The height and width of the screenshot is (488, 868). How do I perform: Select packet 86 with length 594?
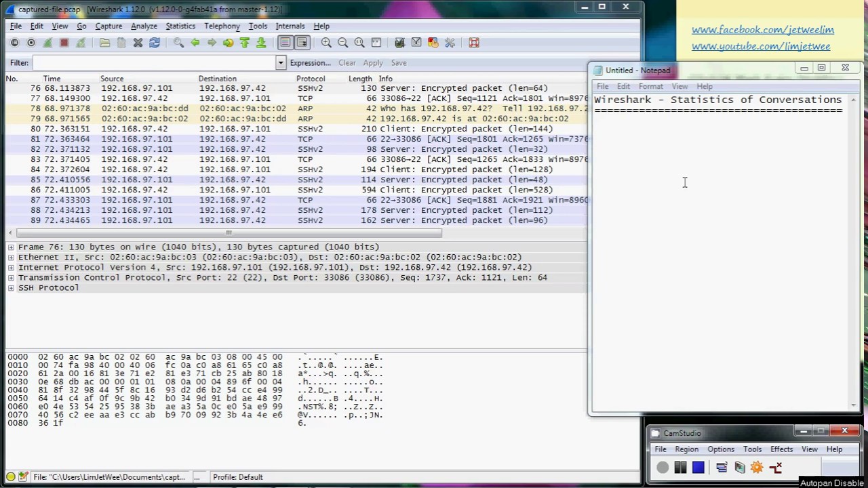(x=296, y=190)
